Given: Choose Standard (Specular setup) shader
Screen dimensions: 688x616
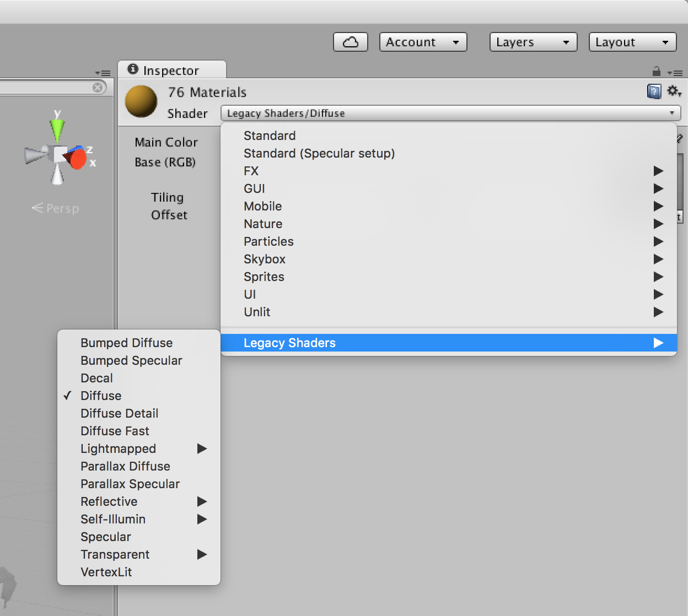Looking at the screenshot, I should point(449,153).
